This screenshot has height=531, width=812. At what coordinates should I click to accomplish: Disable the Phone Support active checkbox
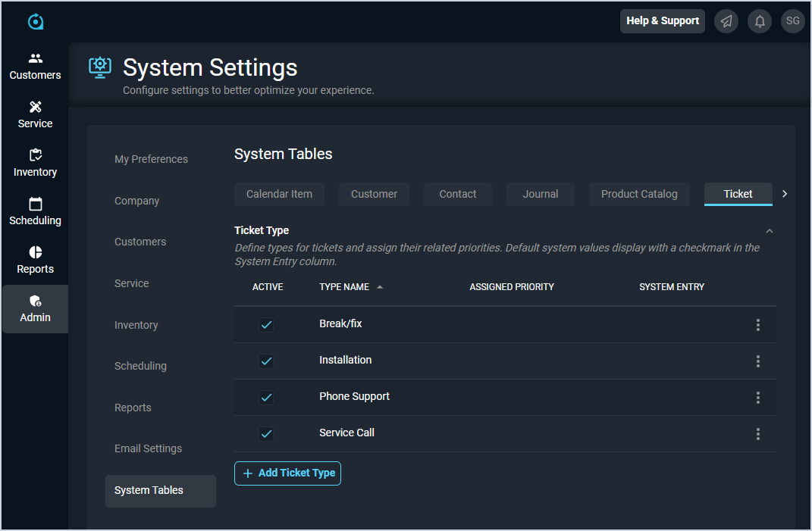(266, 398)
